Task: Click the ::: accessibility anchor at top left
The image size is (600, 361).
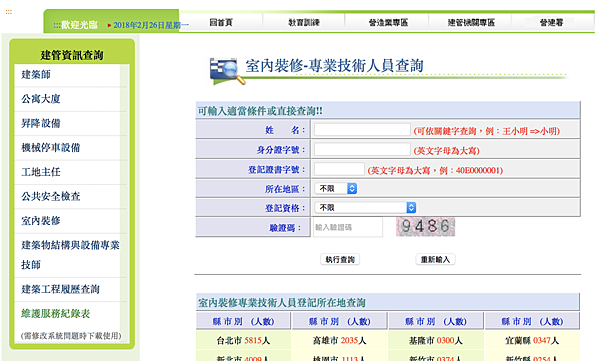Action: point(8,12)
